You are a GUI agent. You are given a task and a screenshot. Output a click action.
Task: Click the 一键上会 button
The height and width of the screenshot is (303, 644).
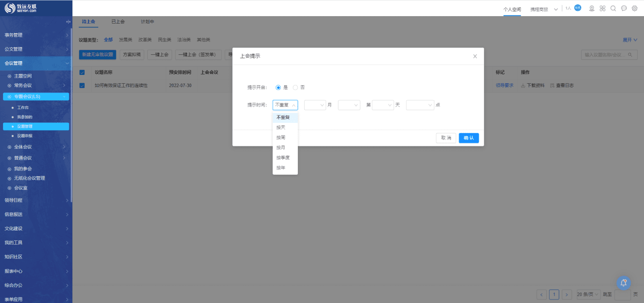tap(159, 55)
